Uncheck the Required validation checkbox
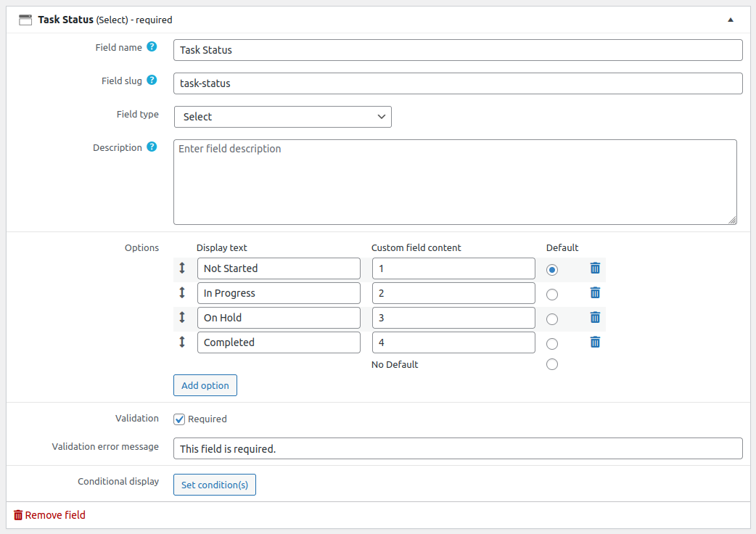This screenshot has width=756, height=534. point(179,419)
